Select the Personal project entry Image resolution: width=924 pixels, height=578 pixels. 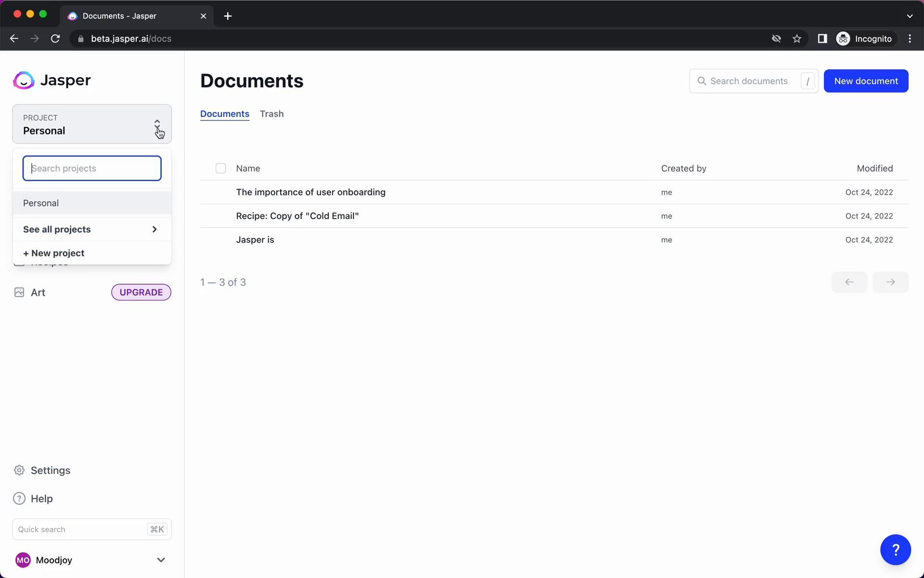coord(41,203)
